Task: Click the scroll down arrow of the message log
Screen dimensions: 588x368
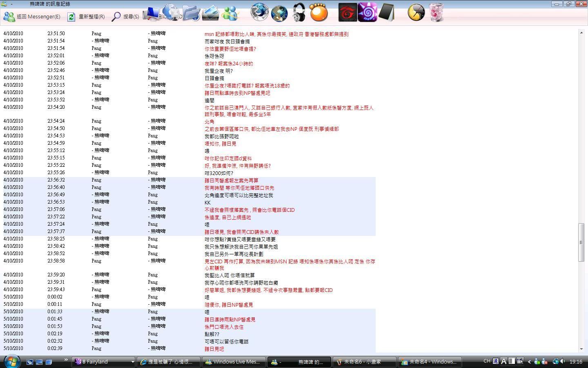Action: point(581,349)
